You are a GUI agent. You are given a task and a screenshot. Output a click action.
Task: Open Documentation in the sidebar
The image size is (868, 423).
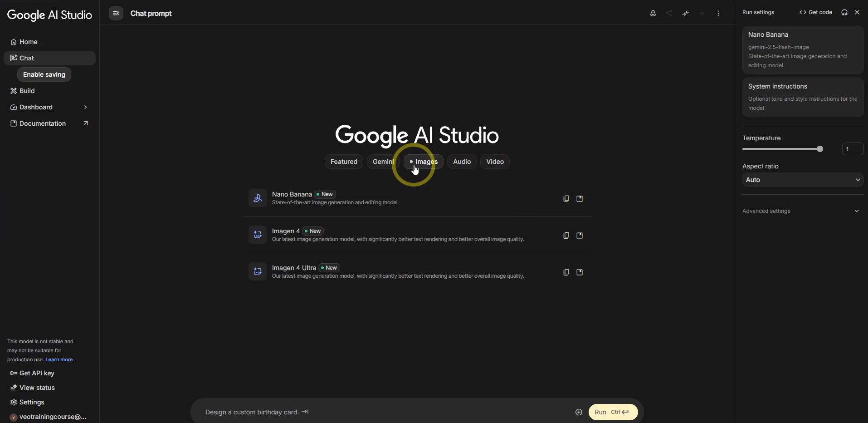49,123
